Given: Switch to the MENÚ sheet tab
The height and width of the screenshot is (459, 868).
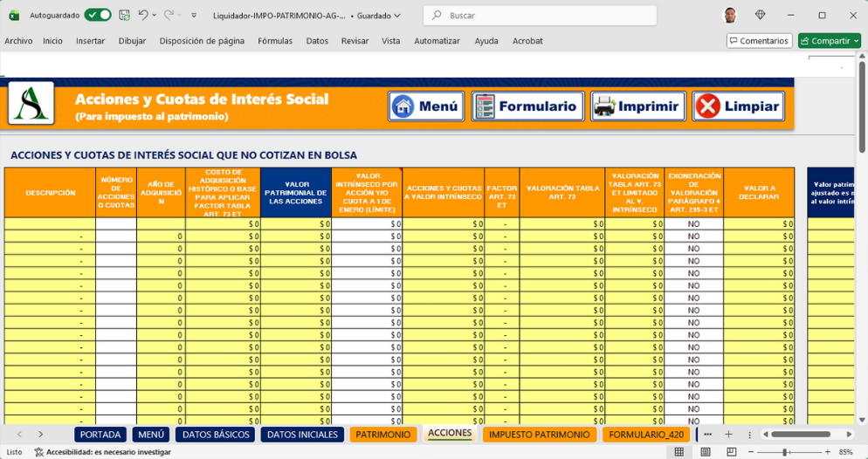Looking at the screenshot, I should (151, 435).
